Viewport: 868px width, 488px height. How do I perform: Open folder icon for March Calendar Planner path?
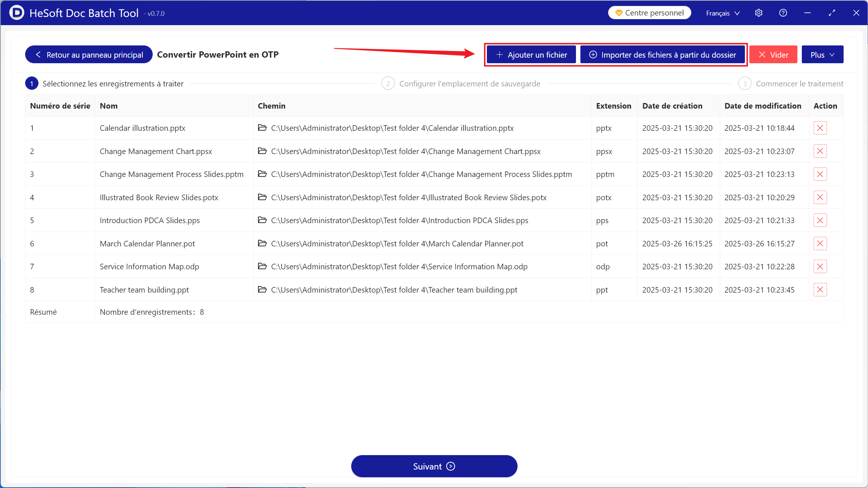click(262, 243)
